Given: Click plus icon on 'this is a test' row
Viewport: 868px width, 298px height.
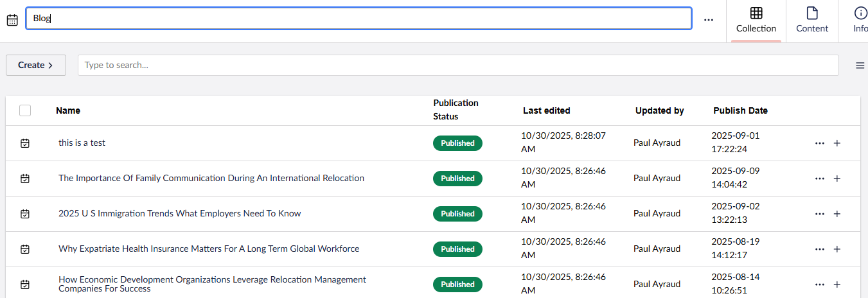Looking at the screenshot, I should pos(837,143).
